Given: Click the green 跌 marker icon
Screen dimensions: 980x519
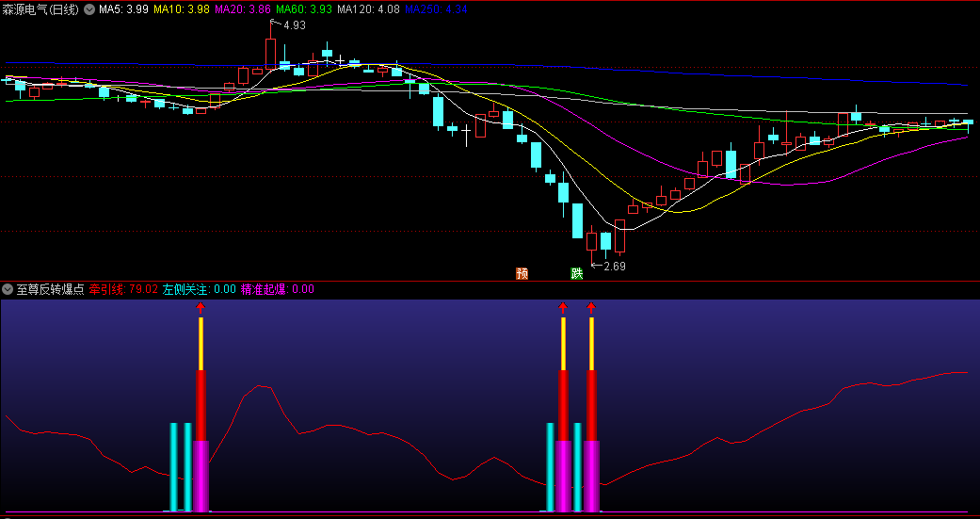Looking at the screenshot, I should [577, 273].
